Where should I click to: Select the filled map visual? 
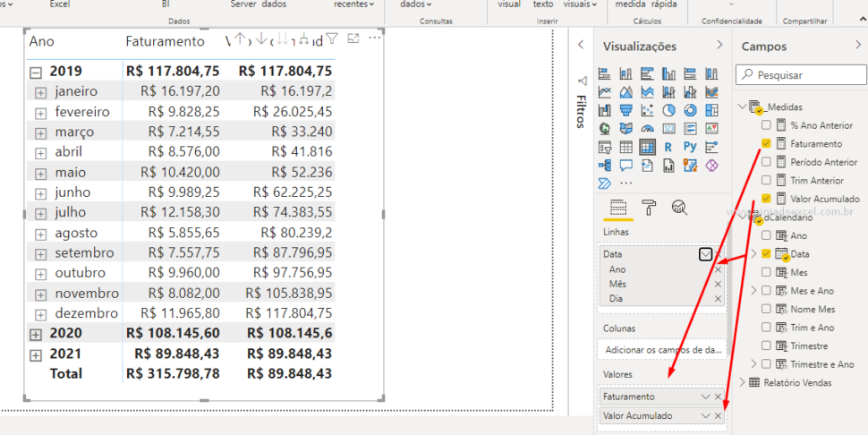pos(626,128)
